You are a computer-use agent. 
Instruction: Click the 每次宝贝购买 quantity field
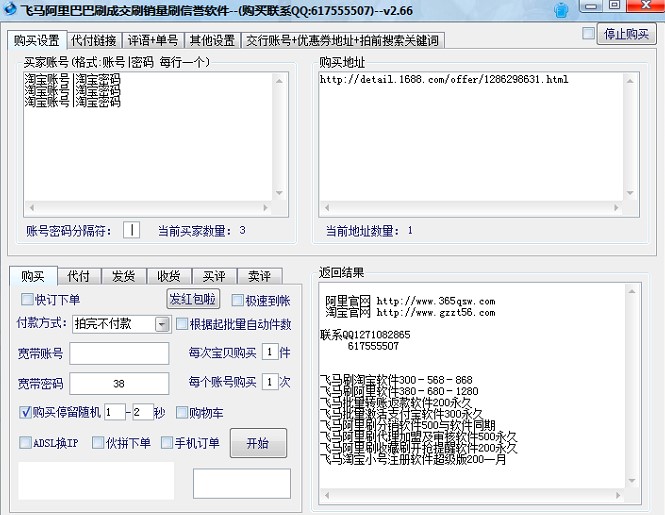[x=270, y=352]
